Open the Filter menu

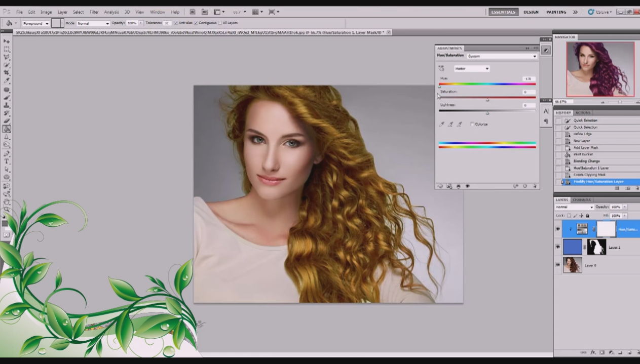tap(94, 12)
